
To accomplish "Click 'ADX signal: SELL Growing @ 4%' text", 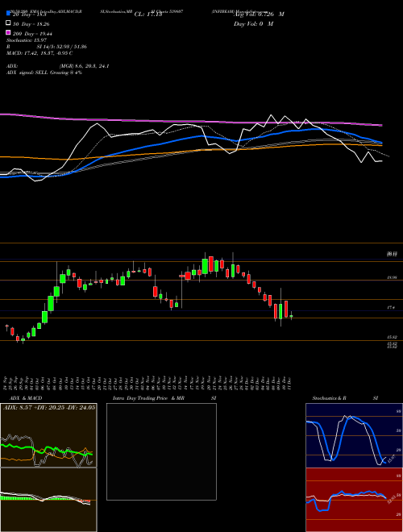I will tap(44, 73).
